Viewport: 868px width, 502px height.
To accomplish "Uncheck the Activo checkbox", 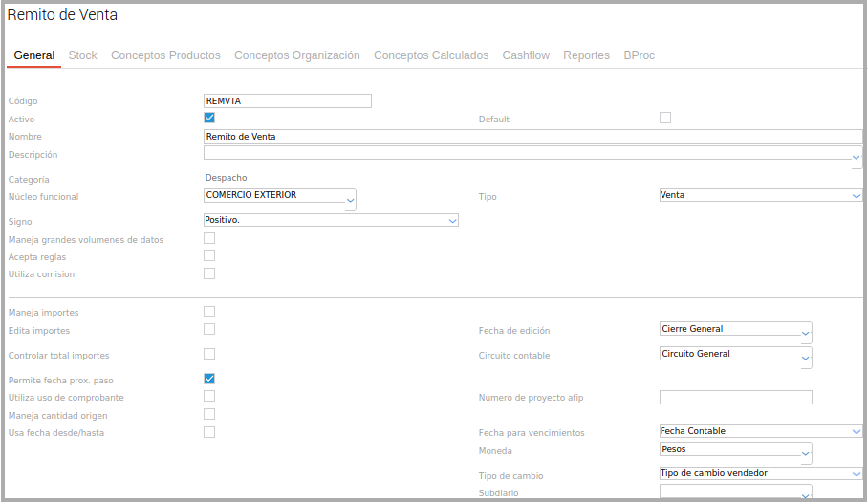I will [209, 118].
